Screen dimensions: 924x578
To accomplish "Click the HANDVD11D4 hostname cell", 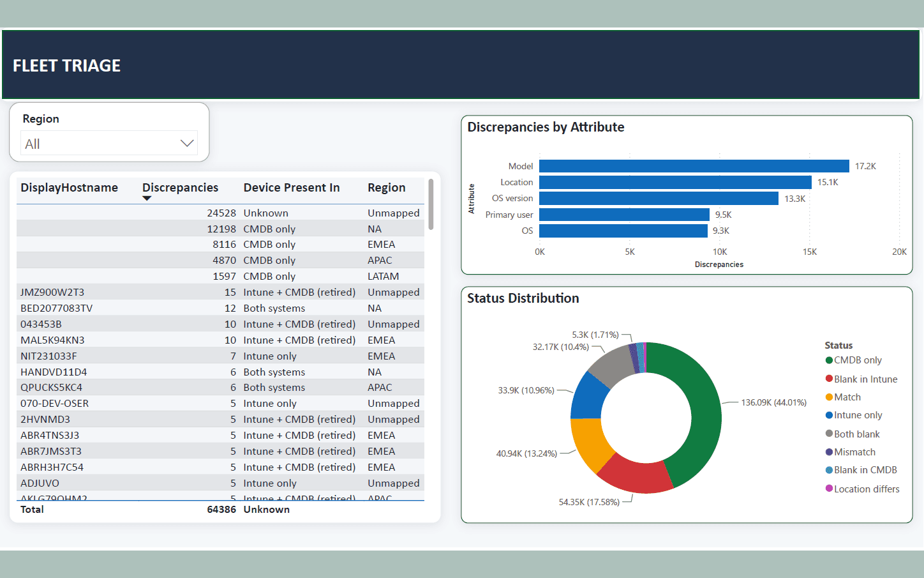I will pos(54,372).
